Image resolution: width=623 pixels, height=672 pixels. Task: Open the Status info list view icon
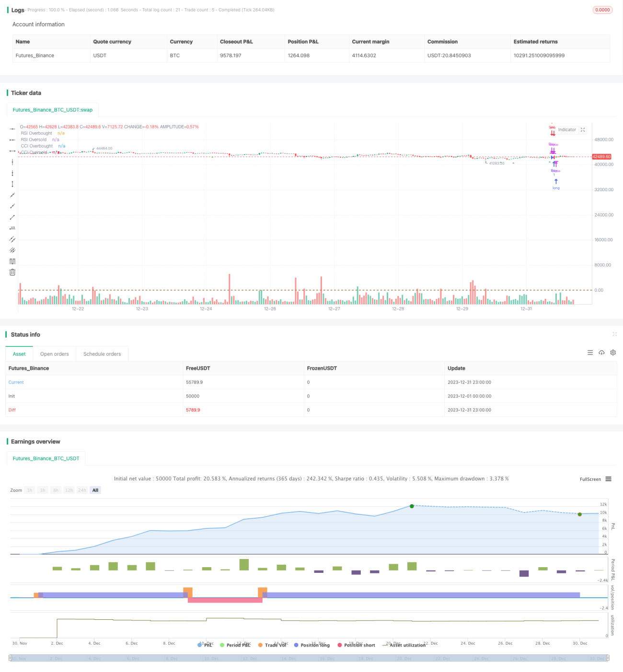(590, 353)
